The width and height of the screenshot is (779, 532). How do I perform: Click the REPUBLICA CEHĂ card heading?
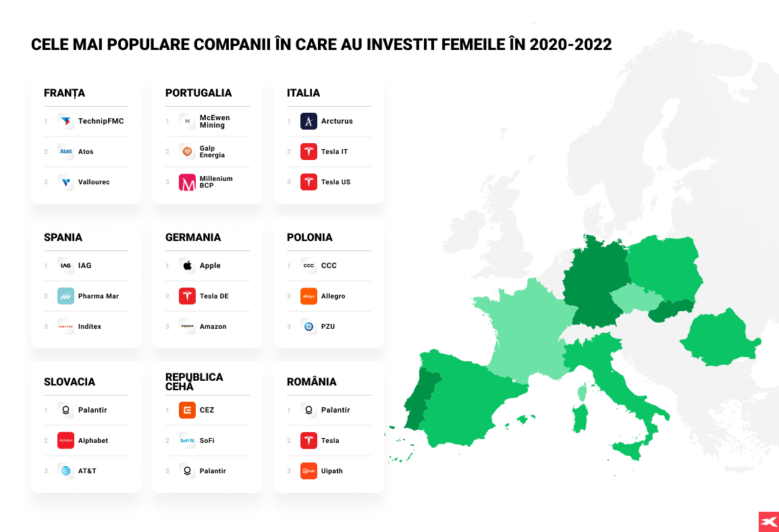coord(194,381)
